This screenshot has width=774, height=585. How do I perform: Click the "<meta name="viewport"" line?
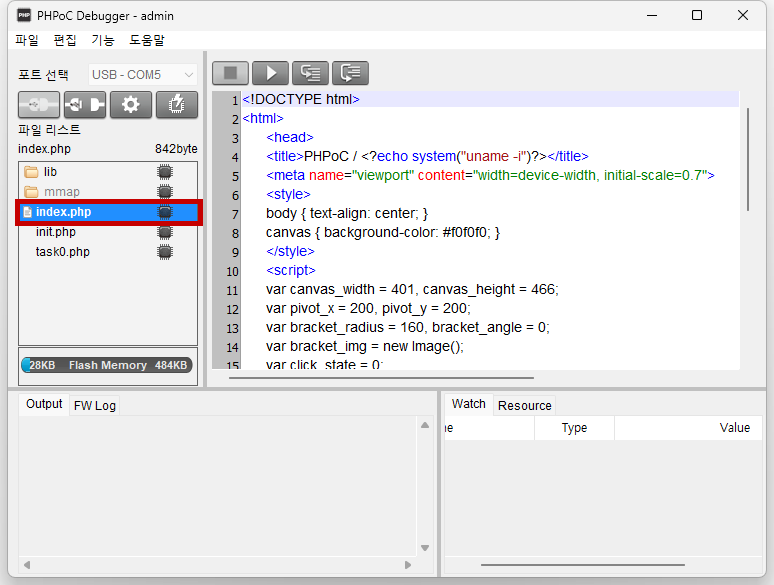[490, 175]
